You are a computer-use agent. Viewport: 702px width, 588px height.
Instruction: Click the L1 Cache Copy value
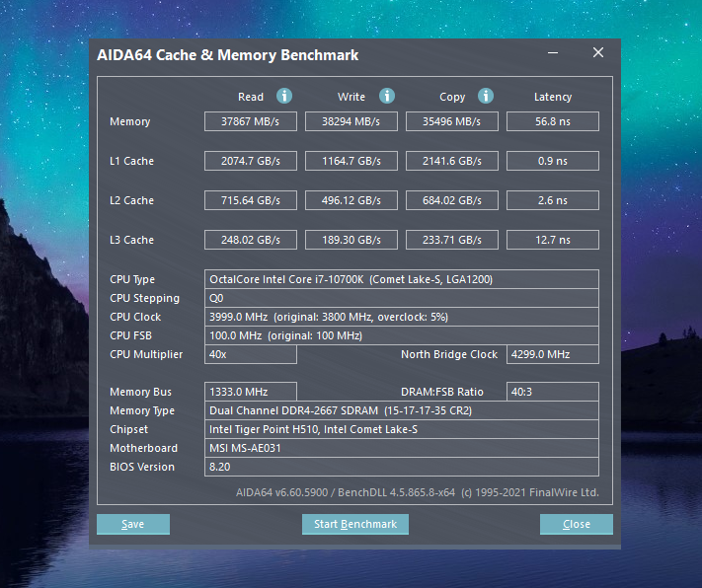click(452, 161)
